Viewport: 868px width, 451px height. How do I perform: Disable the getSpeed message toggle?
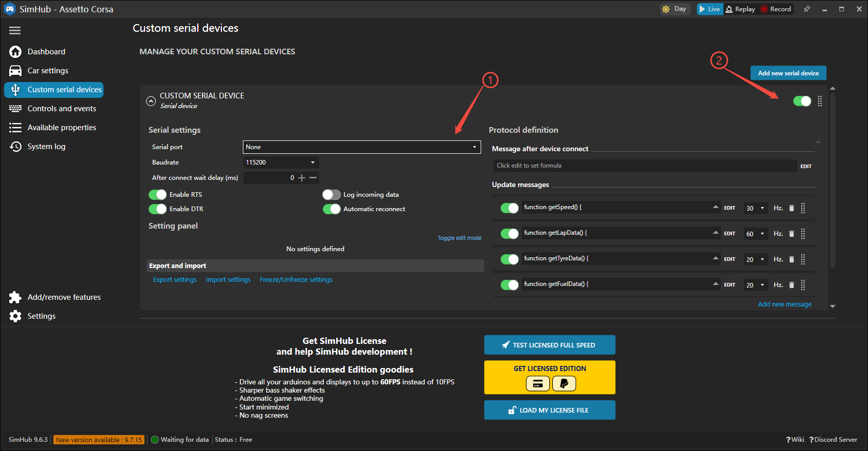509,208
